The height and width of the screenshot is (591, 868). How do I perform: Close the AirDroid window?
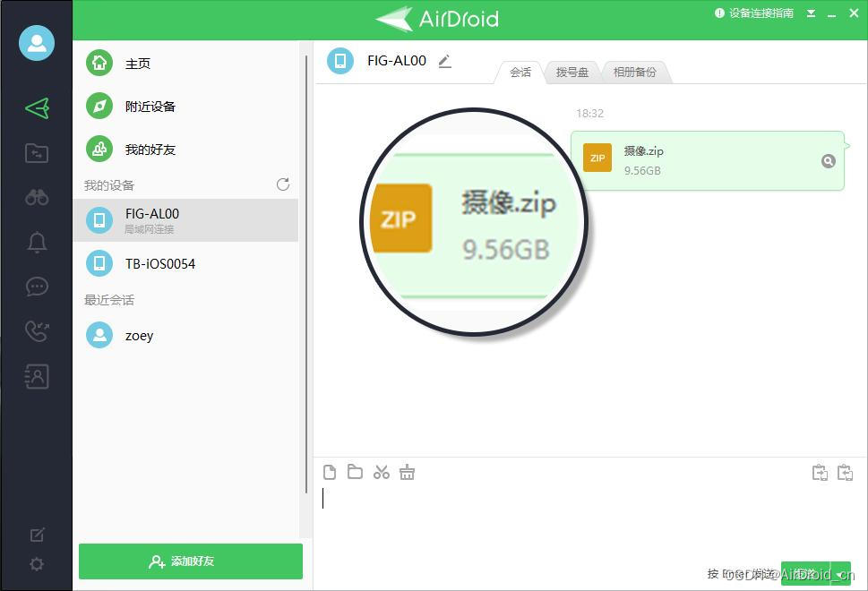(x=854, y=13)
